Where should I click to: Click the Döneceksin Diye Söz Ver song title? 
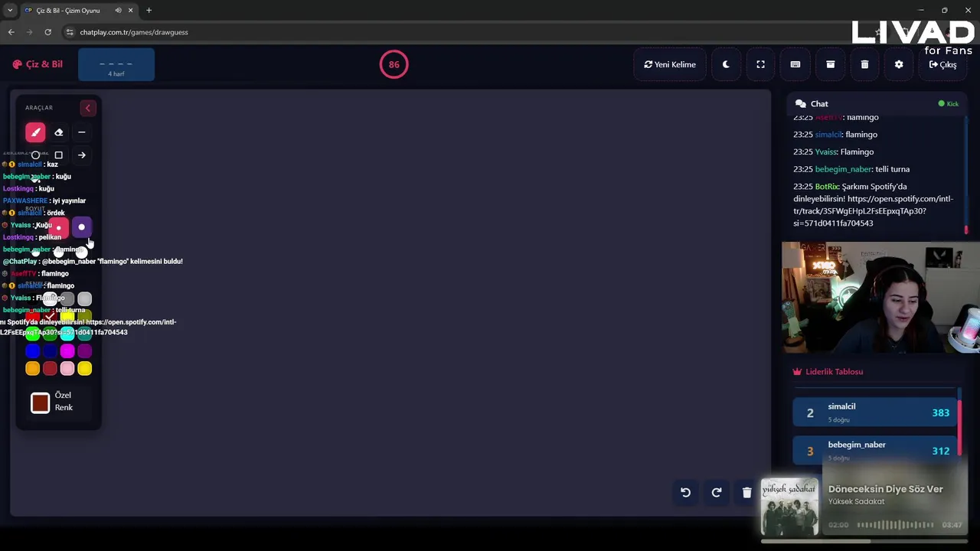point(885,489)
